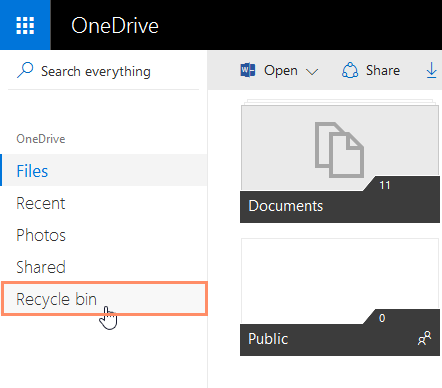The image size is (442, 388).
Task: Open the Public folder tile
Action: click(x=340, y=297)
